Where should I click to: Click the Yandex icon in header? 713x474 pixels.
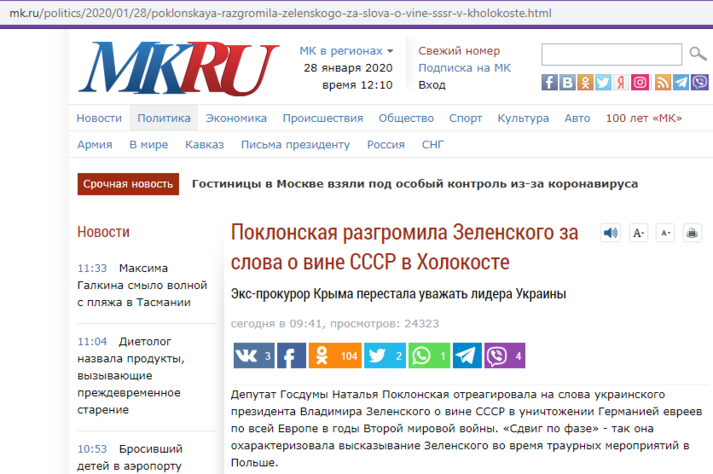point(621,83)
